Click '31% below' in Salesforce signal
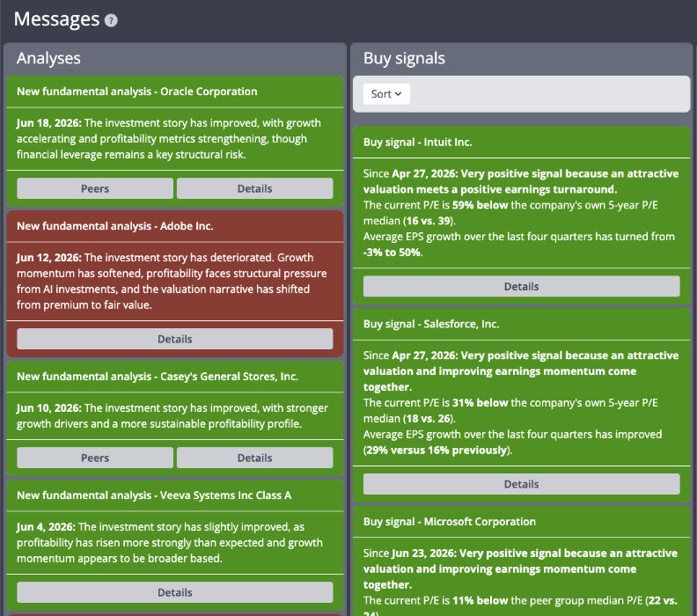This screenshot has width=697, height=616. pyautogui.click(x=481, y=403)
